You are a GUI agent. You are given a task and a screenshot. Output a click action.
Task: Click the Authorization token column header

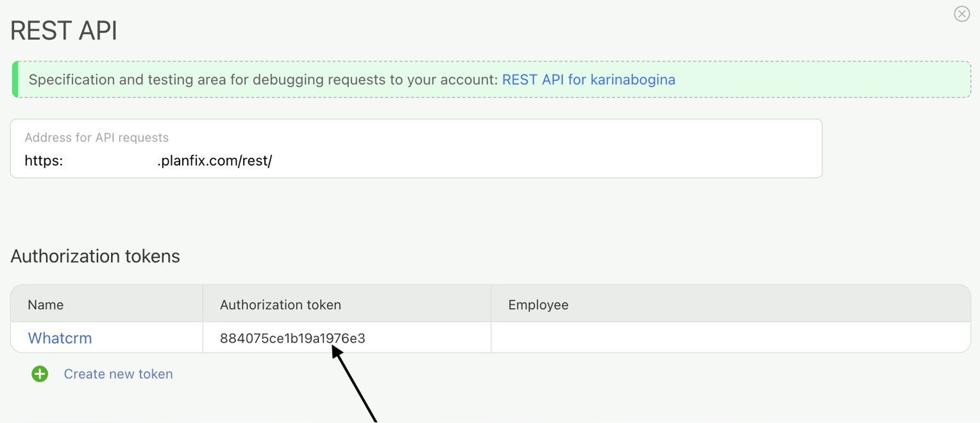point(280,304)
